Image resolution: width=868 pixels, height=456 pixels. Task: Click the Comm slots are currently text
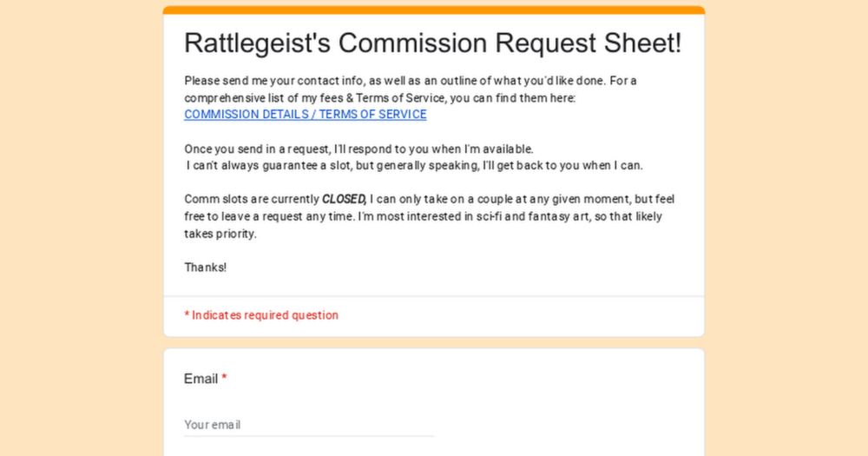click(252, 199)
